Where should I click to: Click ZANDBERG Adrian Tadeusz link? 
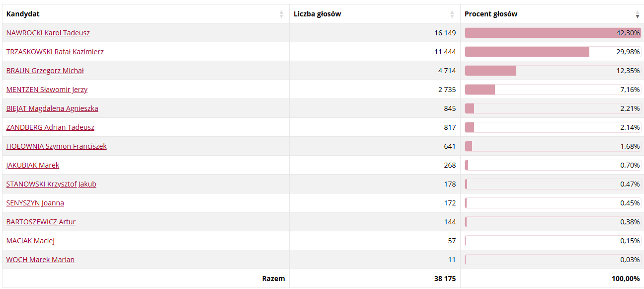coord(50,127)
